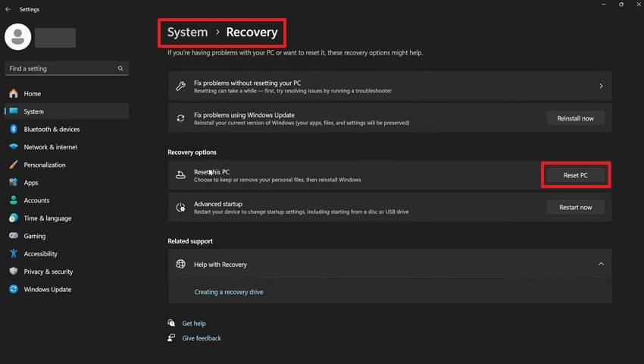Click the Network wifi icon
Image resolution: width=644 pixels, height=364 pixels.
(14, 147)
